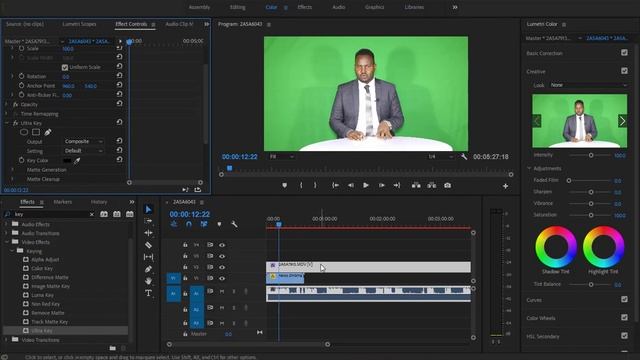The width and height of the screenshot is (640, 360).
Task: Switch to Effects workspace
Action: pos(304,7)
